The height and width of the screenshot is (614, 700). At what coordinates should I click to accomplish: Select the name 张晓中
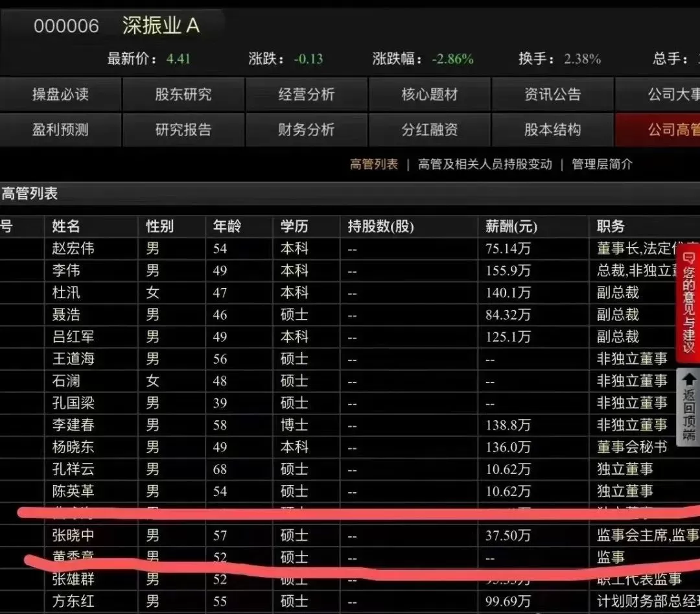pyautogui.click(x=73, y=535)
